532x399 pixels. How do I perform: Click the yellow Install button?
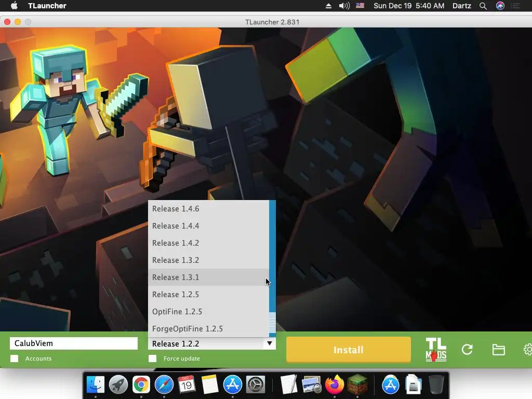pos(349,350)
